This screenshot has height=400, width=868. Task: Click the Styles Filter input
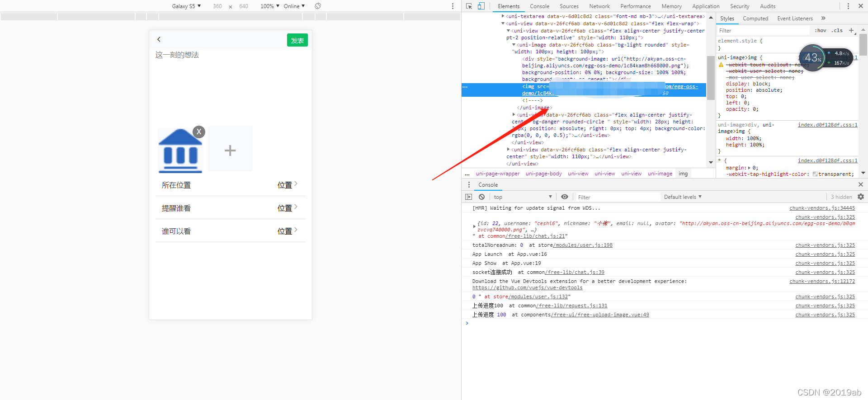(x=763, y=31)
